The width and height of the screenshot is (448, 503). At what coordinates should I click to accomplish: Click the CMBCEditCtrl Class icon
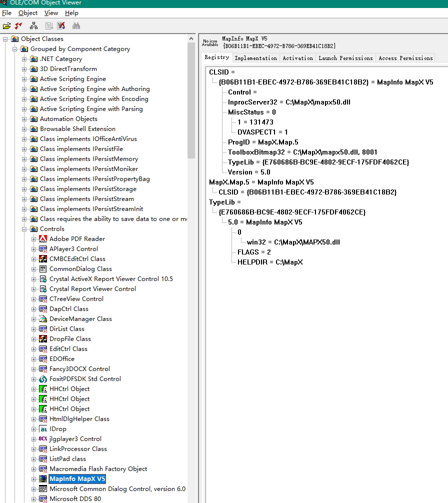pyautogui.click(x=43, y=258)
